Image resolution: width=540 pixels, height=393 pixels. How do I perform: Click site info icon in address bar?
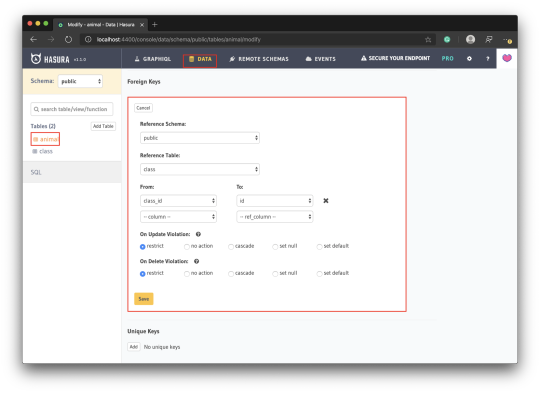point(88,39)
